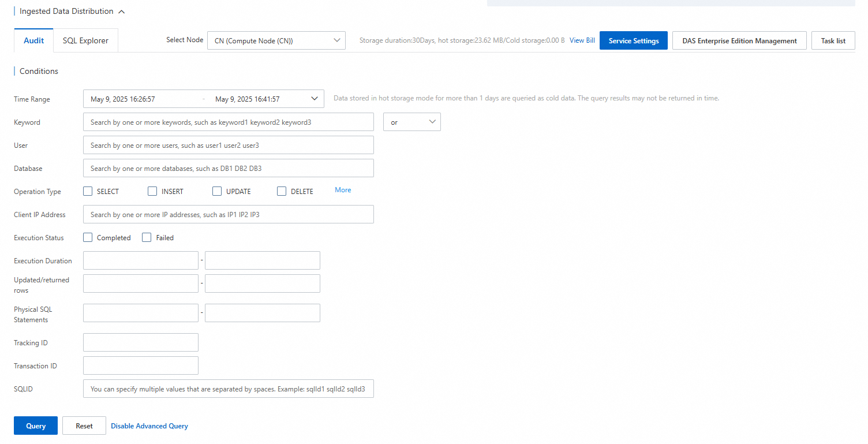This screenshot has width=868, height=444.
Task: Open the Select Node dropdown
Action: [x=276, y=40]
